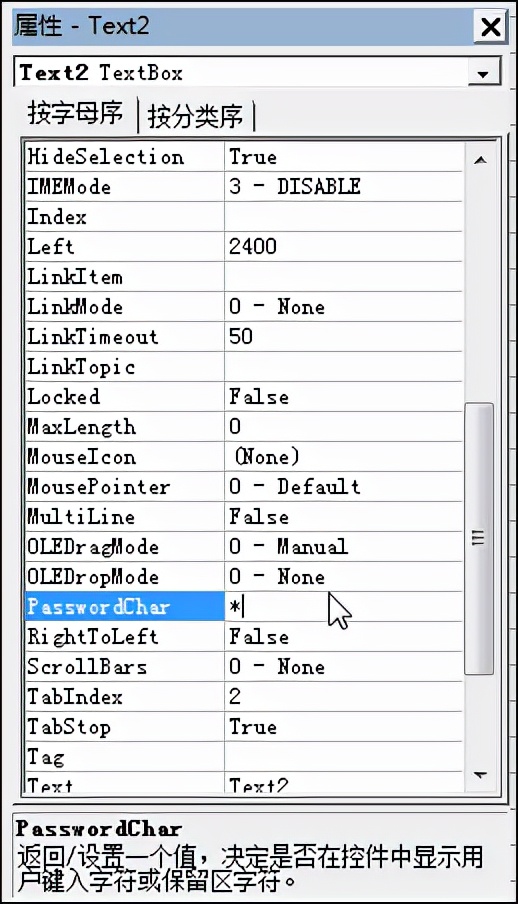Switch to the 按分类序 tab
Viewport: 518px width, 904px height.
pos(195,115)
